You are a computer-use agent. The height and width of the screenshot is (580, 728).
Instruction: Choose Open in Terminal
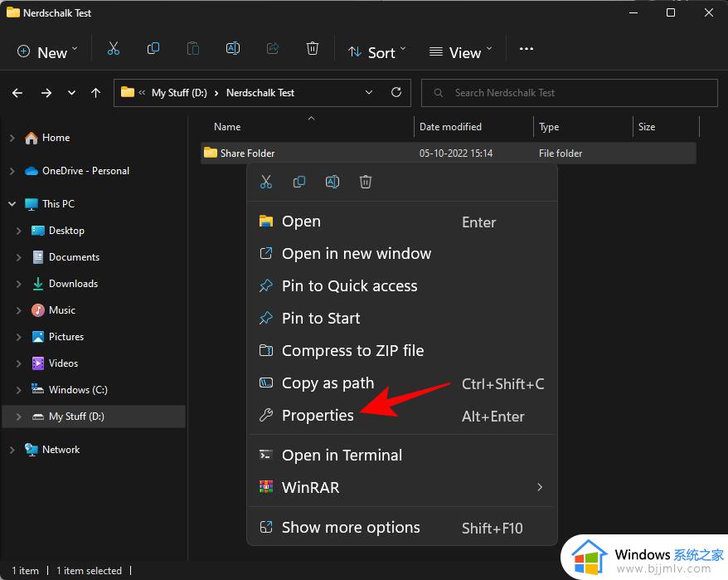click(401, 455)
